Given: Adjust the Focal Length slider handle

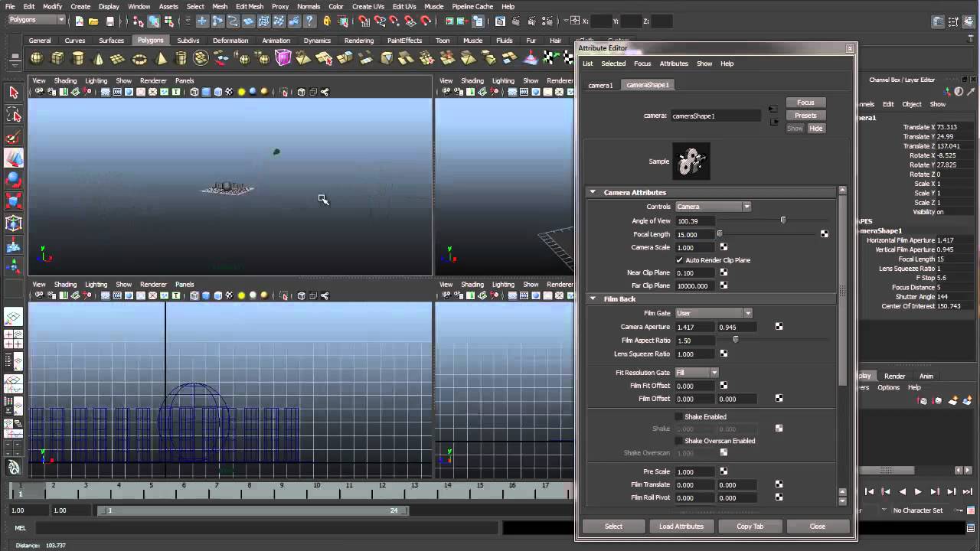Looking at the screenshot, I should 719,234.
